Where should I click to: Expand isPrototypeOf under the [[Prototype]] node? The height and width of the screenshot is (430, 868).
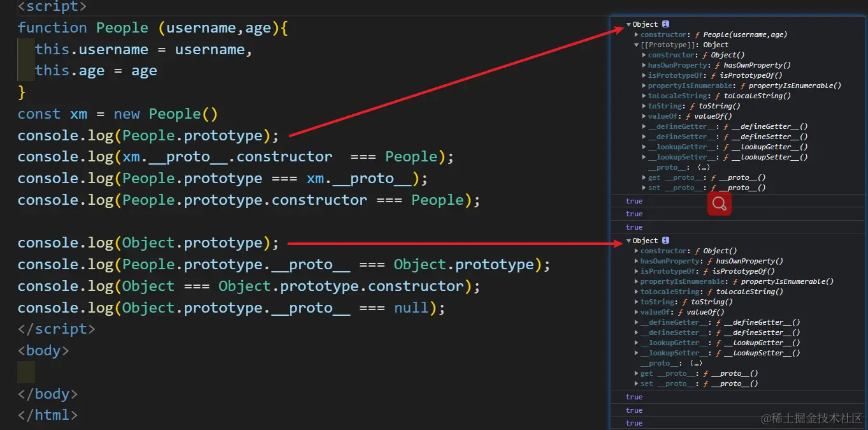(x=644, y=75)
